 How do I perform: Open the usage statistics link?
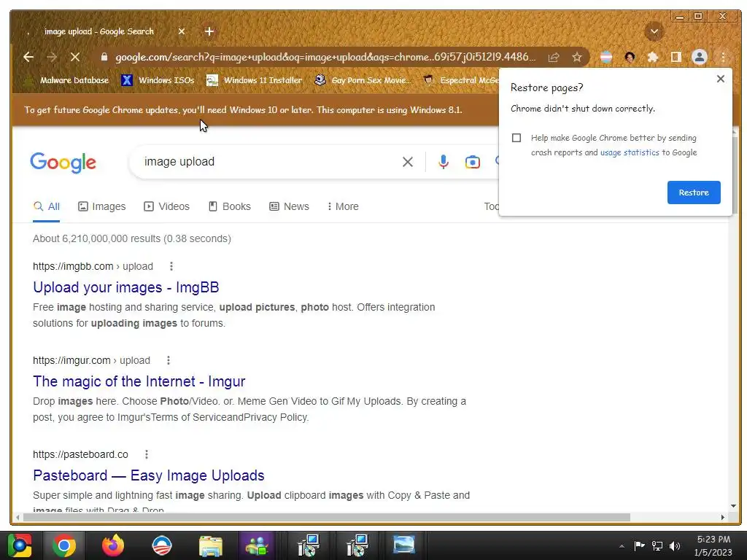[x=630, y=152]
